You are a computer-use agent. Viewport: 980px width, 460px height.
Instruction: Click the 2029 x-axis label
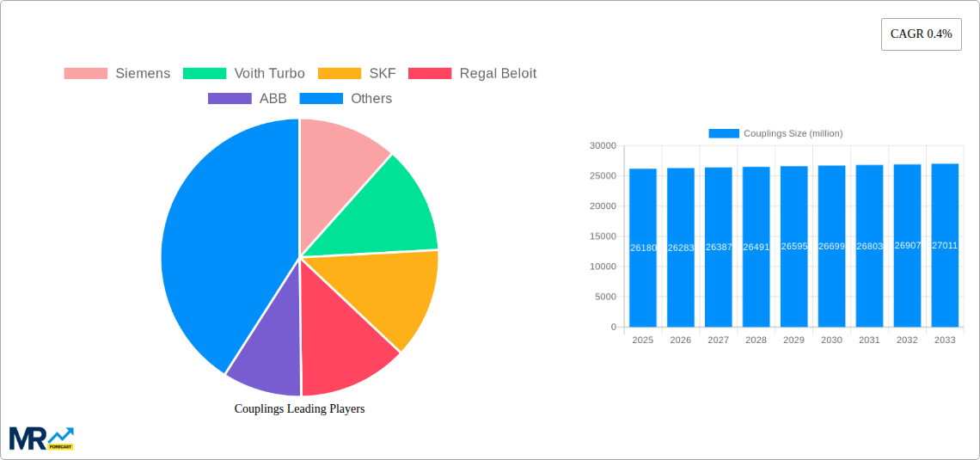793,340
